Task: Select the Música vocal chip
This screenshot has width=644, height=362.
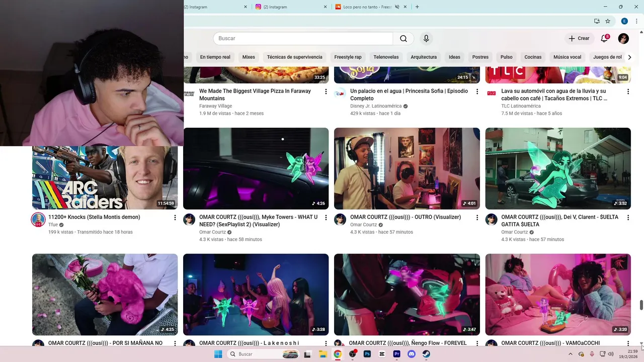Action: 568,57
